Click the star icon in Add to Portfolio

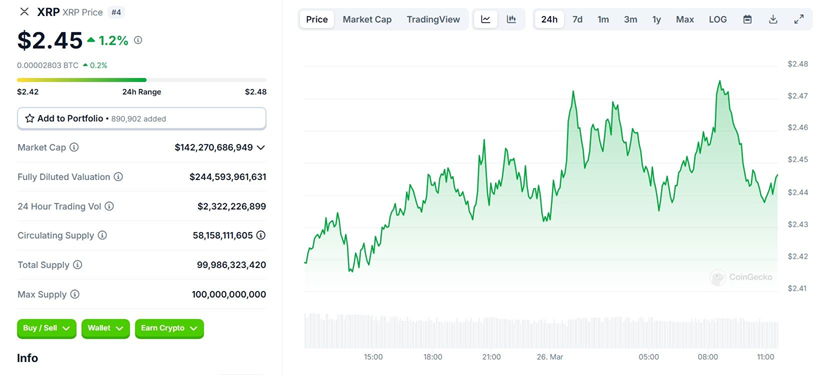click(30, 119)
